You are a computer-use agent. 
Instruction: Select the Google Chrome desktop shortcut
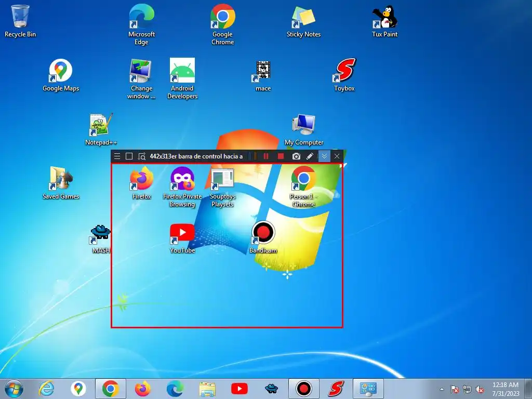tap(222, 25)
